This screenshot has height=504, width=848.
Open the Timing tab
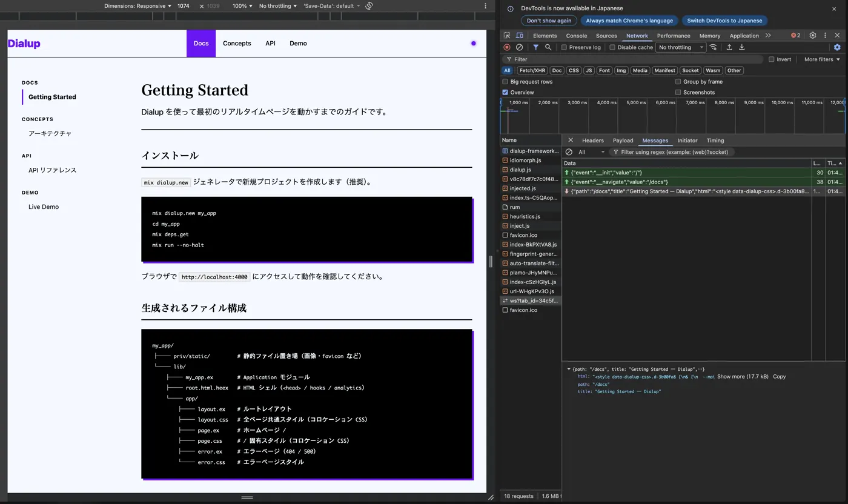(715, 140)
